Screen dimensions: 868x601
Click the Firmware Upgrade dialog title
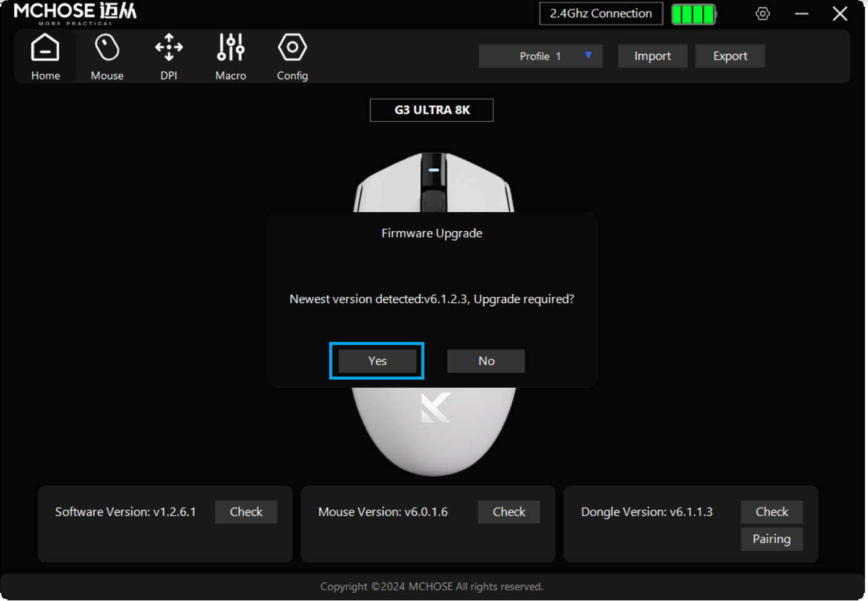(x=432, y=233)
